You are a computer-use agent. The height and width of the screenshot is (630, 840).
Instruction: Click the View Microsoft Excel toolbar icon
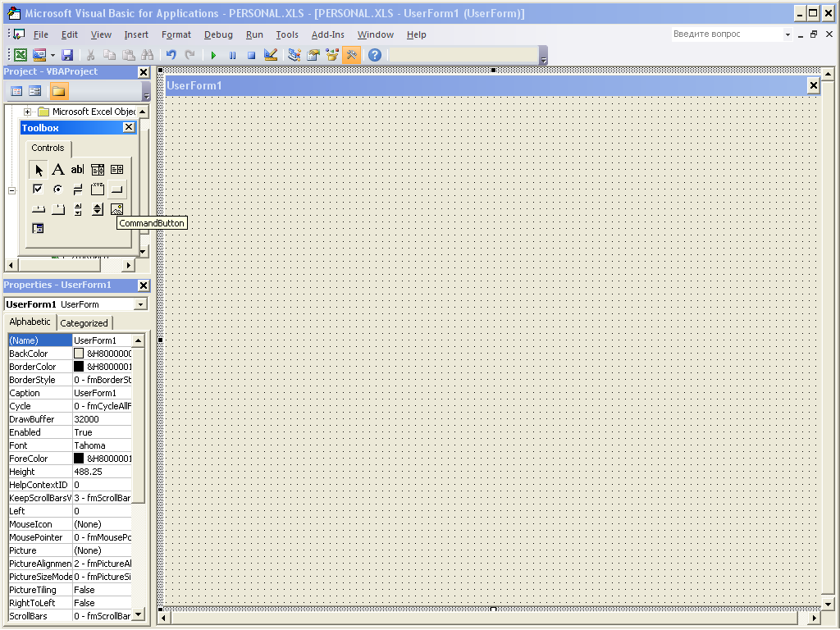tap(21, 55)
